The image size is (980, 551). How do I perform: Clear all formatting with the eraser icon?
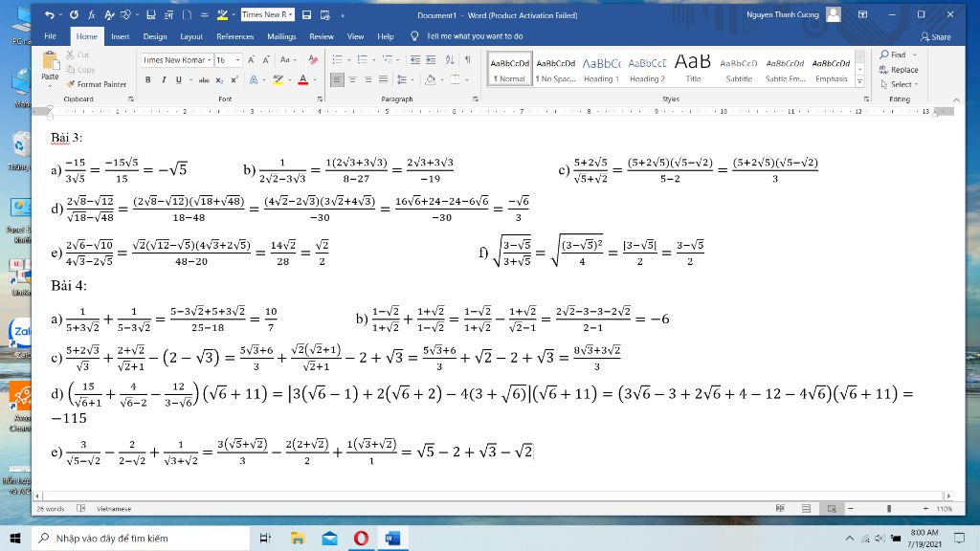tap(313, 60)
